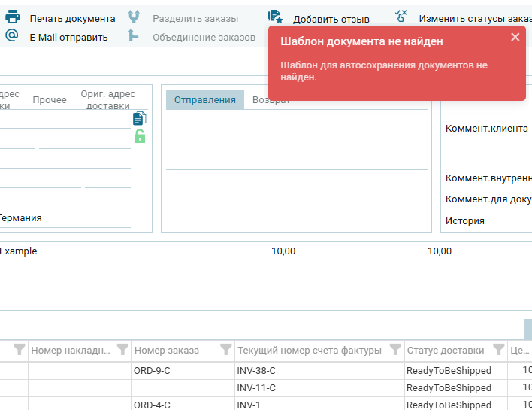
Task: Switch to the Прочее tab
Action: point(50,100)
